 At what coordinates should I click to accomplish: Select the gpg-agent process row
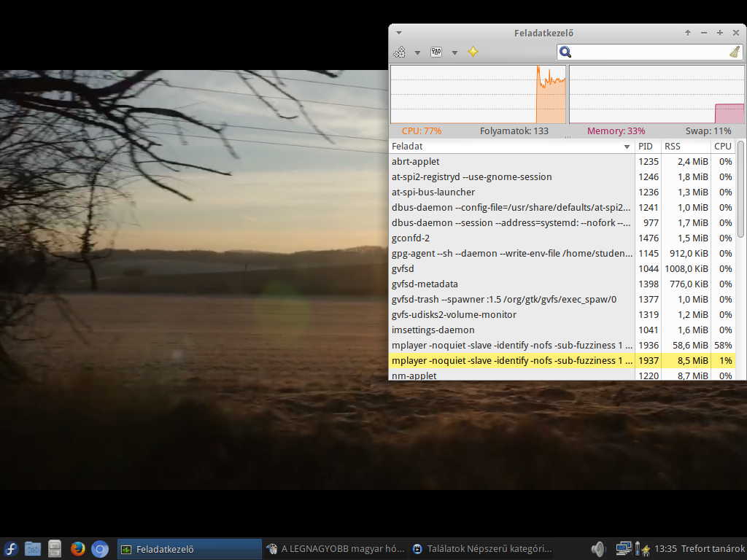(x=562, y=253)
